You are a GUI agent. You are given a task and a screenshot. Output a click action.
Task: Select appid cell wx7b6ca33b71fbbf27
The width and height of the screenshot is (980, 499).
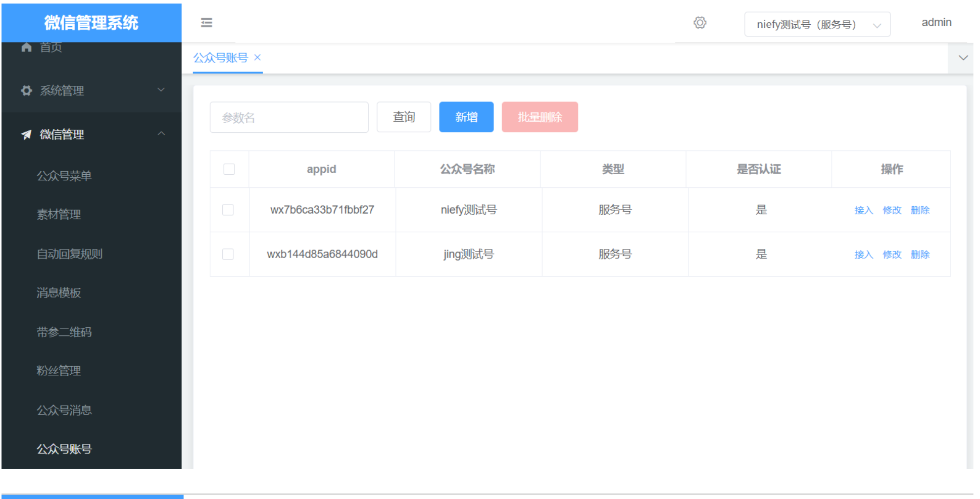322,210
